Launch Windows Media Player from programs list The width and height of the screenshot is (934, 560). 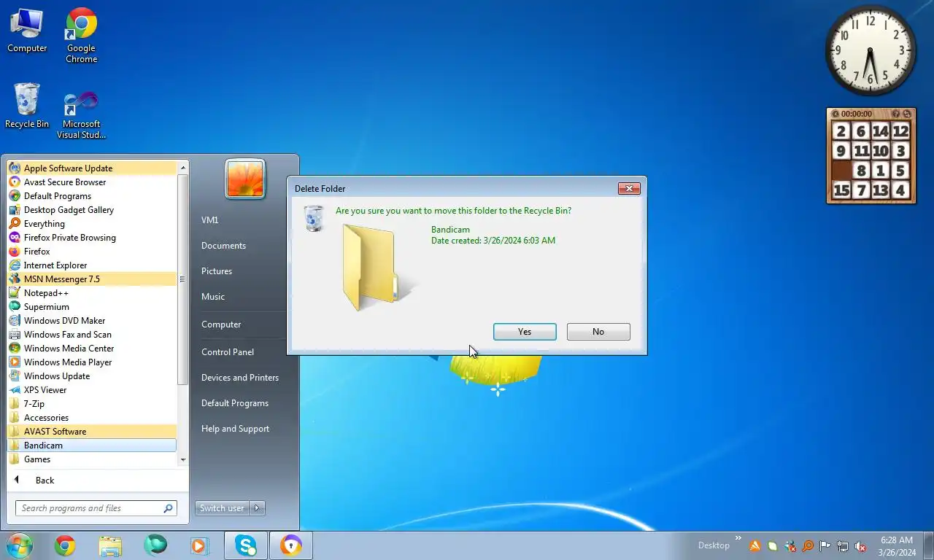click(x=92, y=362)
